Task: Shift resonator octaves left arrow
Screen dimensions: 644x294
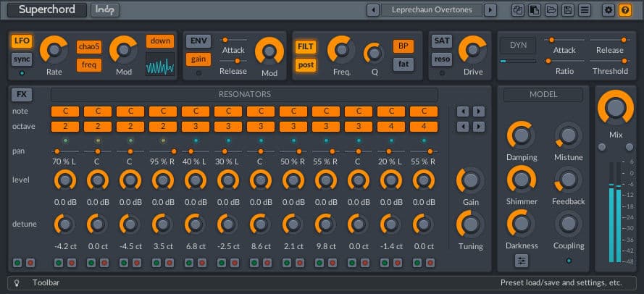Action: [463, 127]
